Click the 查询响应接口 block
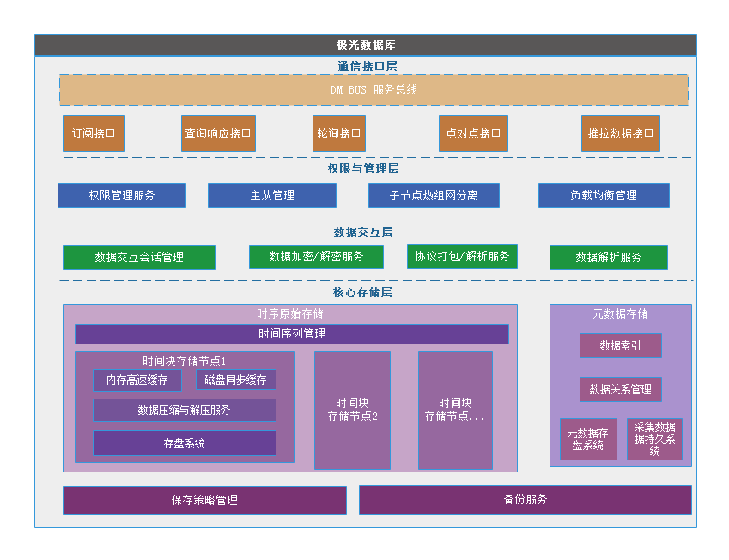 pyautogui.click(x=218, y=133)
